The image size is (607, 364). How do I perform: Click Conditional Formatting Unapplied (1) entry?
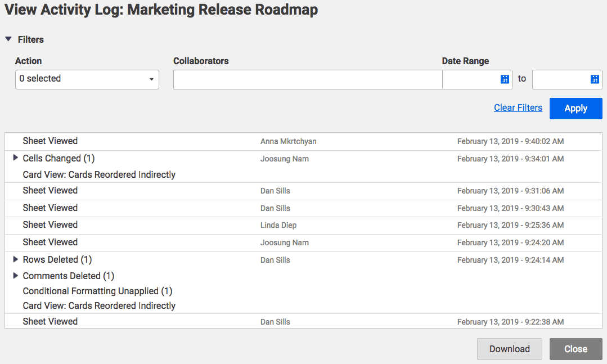[x=97, y=291]
